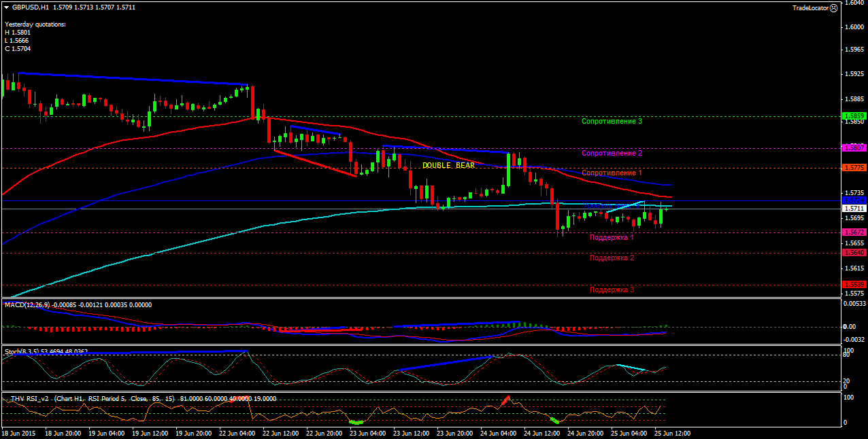Click 20 on the Stochastic scale
This screenshot has height=439, width=868.
[x=848, y=381]
